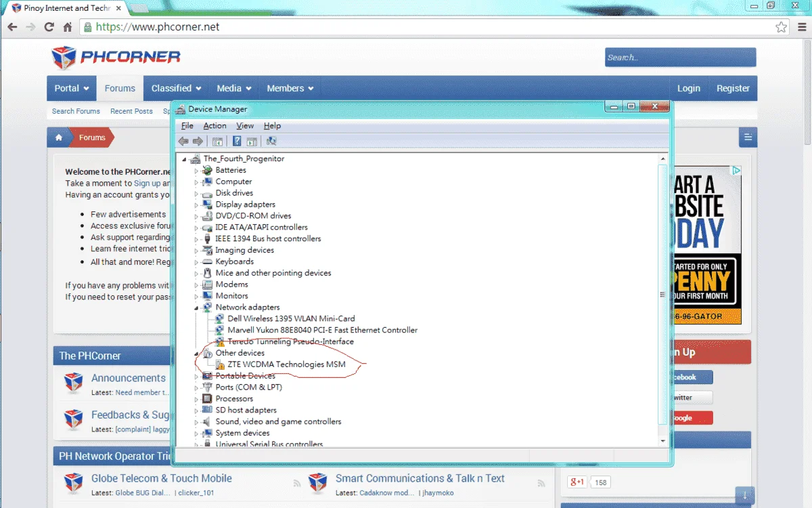Click the Processors category icon
This screenshot has height=508, width=812.
coord(208,399)
